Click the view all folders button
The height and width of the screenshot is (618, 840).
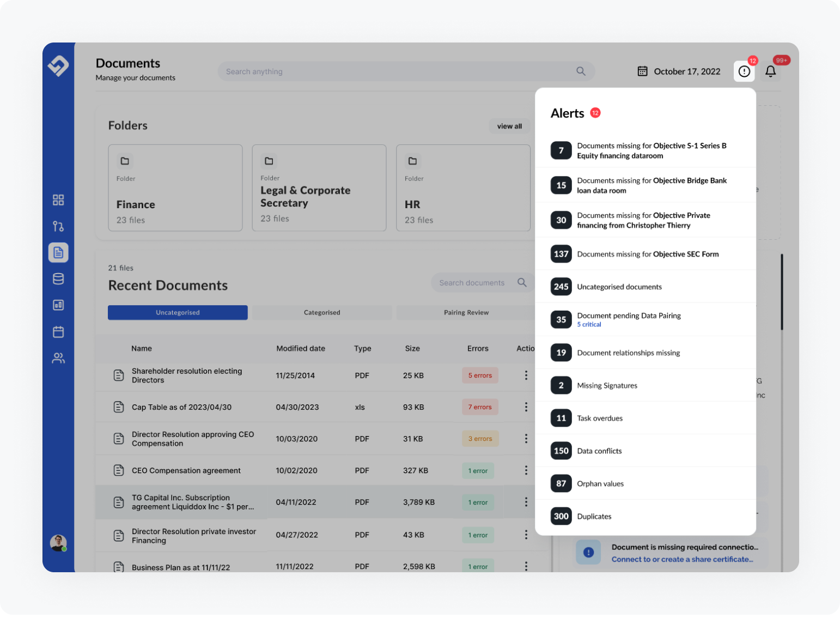pyautogui.click(x=509, y=126)
